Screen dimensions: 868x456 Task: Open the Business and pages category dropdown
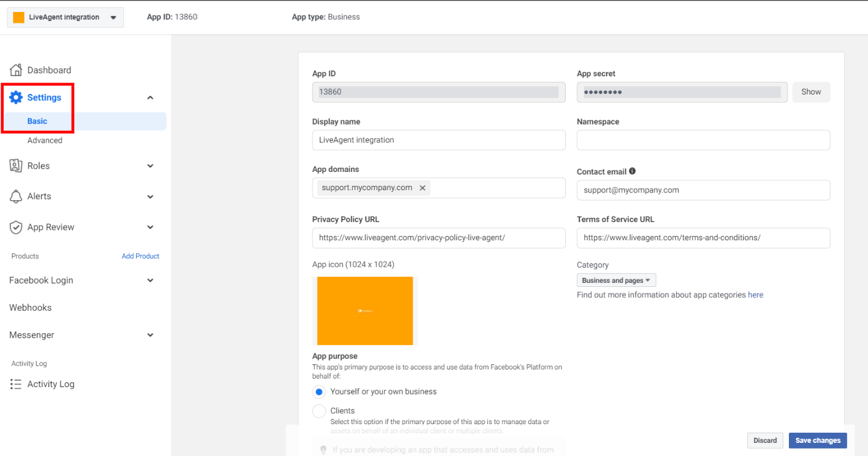(616, 280)
